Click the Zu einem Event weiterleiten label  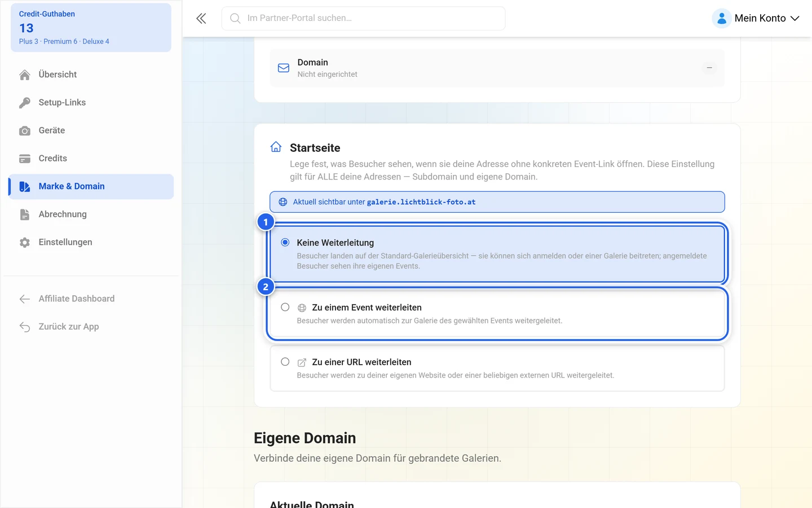click(367, 308)
